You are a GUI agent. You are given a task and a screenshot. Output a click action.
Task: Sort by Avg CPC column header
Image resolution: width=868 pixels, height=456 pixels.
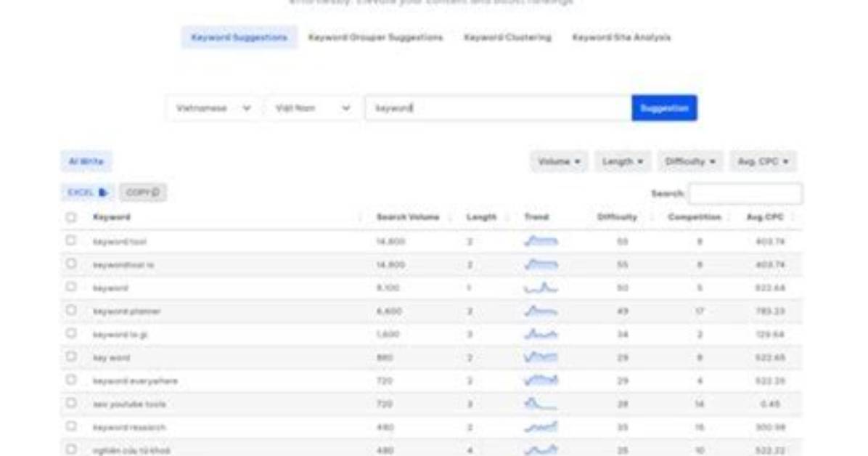point(765,217)
